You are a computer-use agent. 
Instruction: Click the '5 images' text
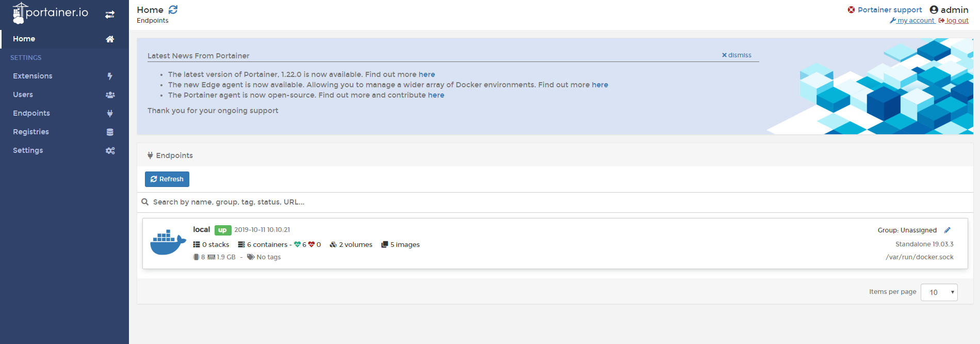(x=405, y=245)
